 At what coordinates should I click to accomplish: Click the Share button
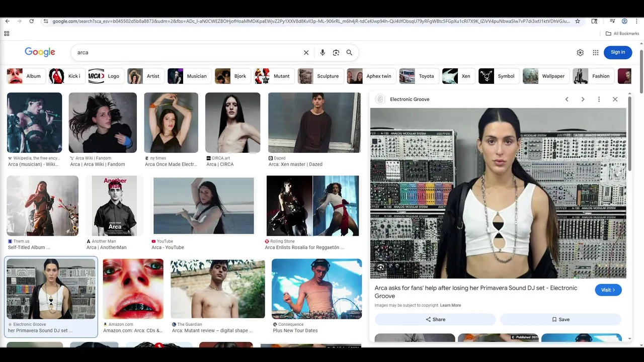coord(435,319)
